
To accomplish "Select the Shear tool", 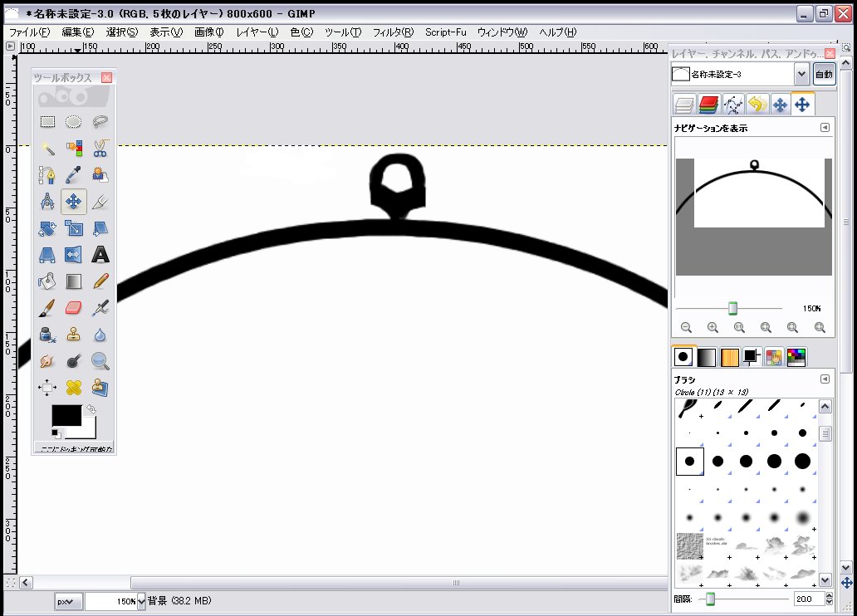I will click(100, 228).
